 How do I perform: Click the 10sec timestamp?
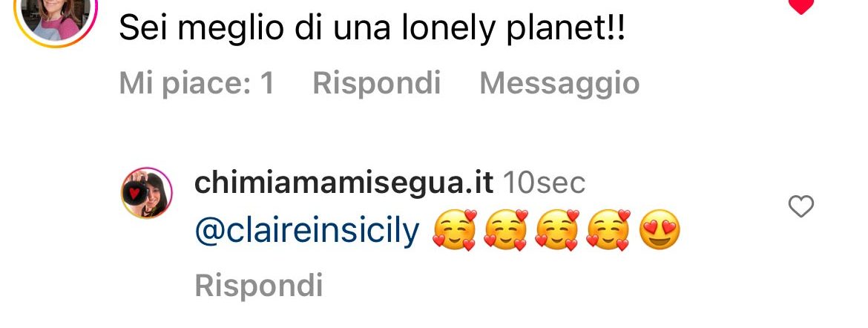pos(544,183)
